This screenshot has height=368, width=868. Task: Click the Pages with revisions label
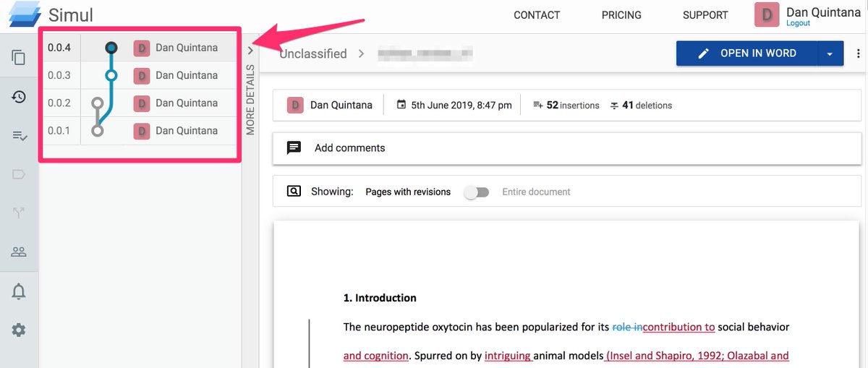tap(408, 192)
